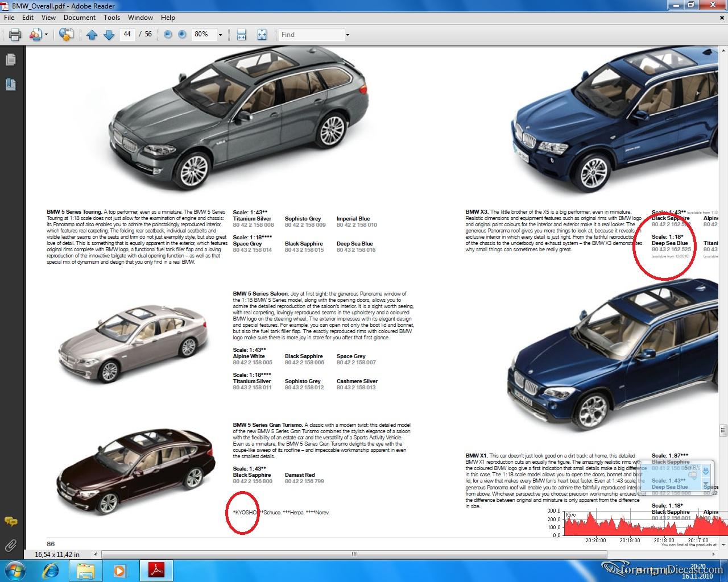Open the Document menu
This screenshot has height=582, width=728.
[80, 18]
